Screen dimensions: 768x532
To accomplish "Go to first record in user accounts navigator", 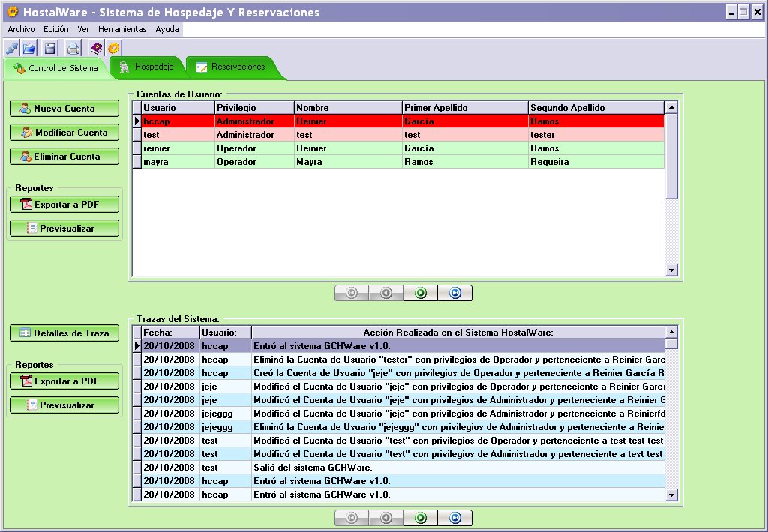I will tap(352, 293).
